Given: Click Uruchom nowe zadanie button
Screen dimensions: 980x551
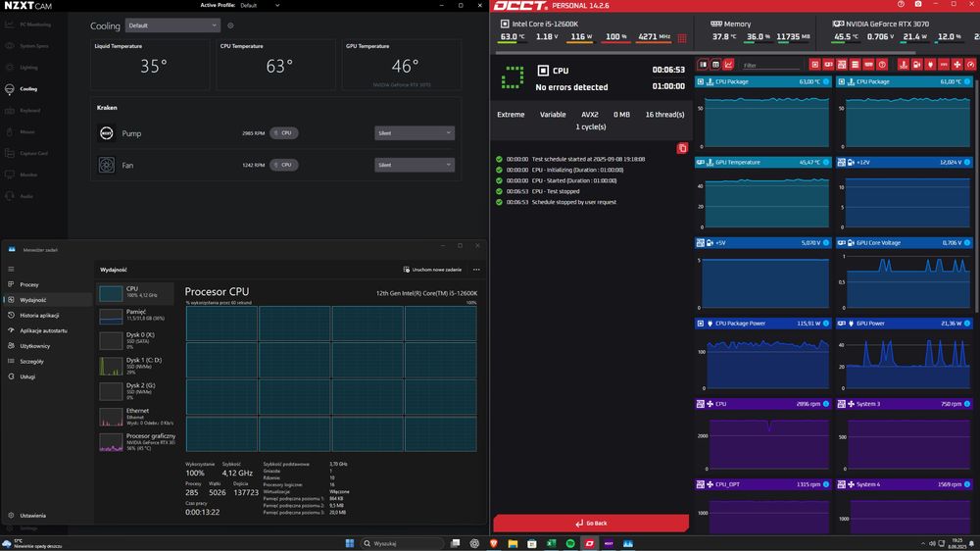Looking at the screenshot, I should click(x=432, y=269).
